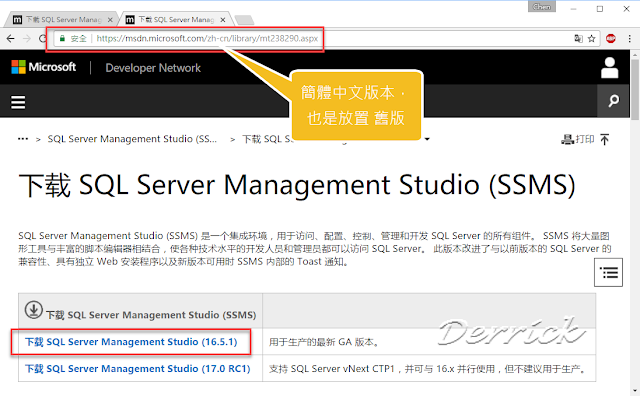640x396 pixels.
Task: Close the first browser tab
Action: (x=110, y=20)
